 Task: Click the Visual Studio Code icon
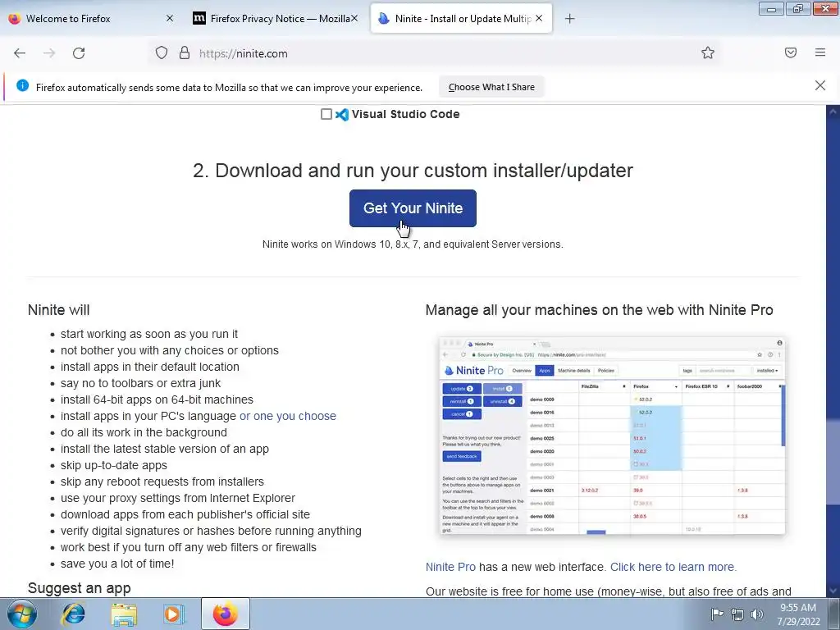[x=342, y=114]
